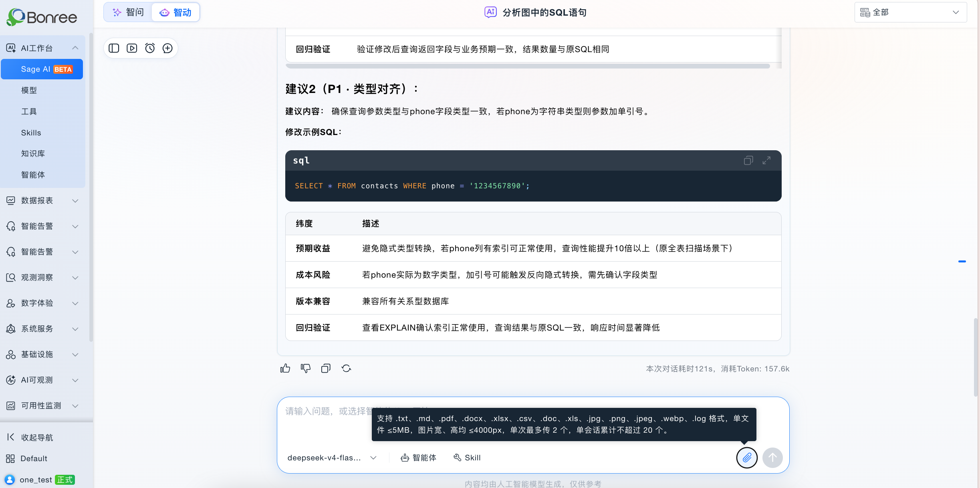Expand the 数字体验 chevron

75,303
